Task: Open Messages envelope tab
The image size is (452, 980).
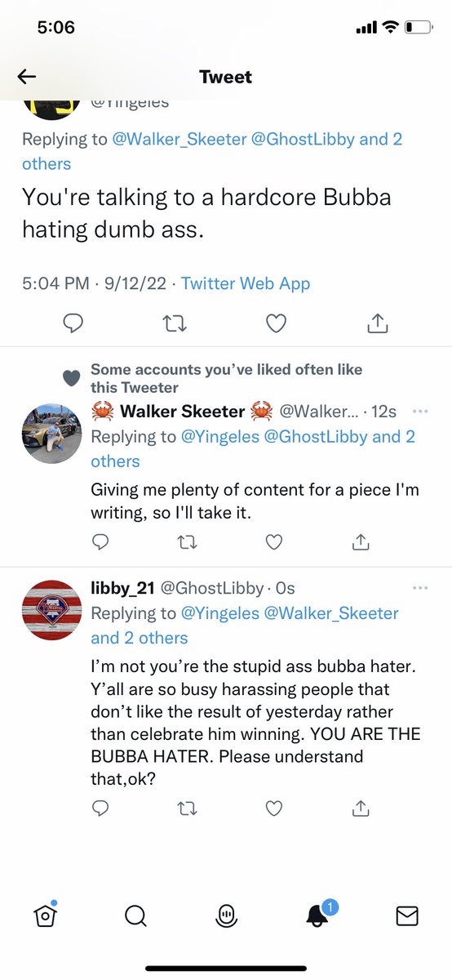Action: click(x=407, y=916)
